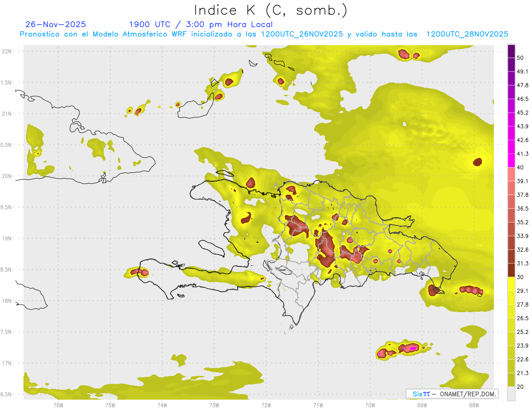The image size is (532, 411).
Task: Click the colorbar value '49.1'
Action: [x=523, y=72]
